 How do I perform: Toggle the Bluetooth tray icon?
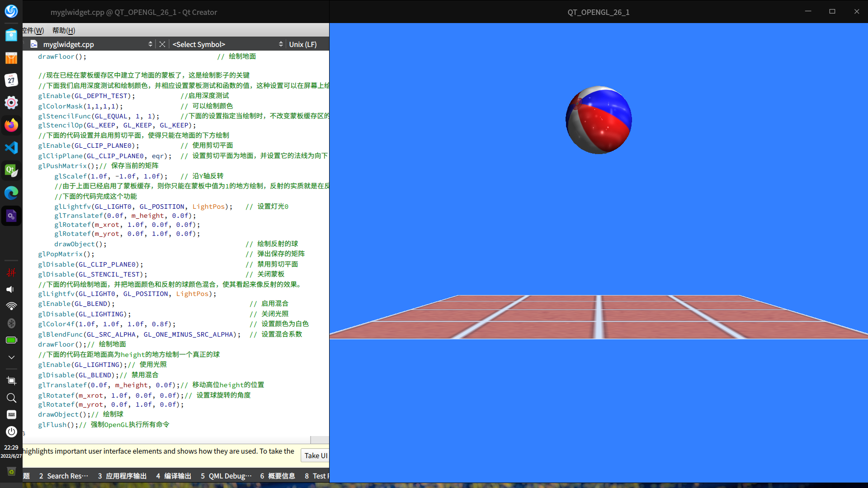tap(11, 323)
